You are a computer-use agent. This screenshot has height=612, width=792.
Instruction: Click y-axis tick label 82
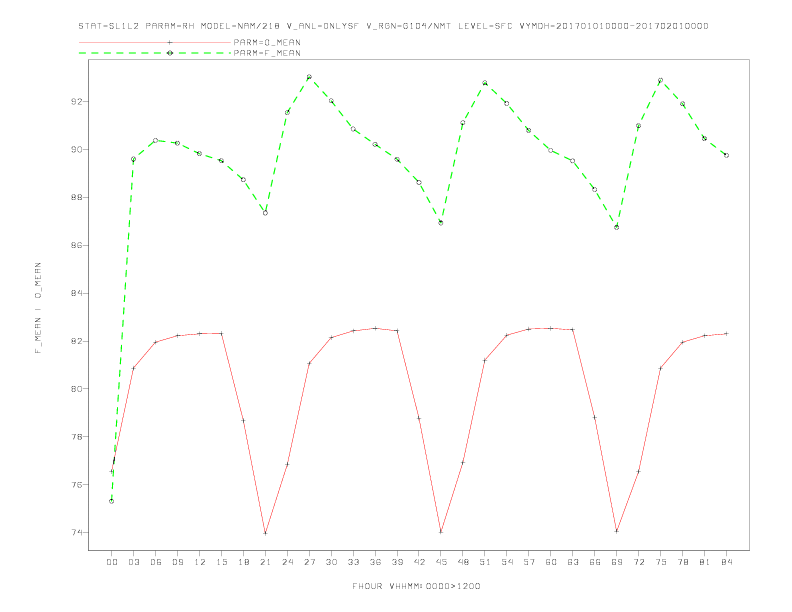point(77,341)
